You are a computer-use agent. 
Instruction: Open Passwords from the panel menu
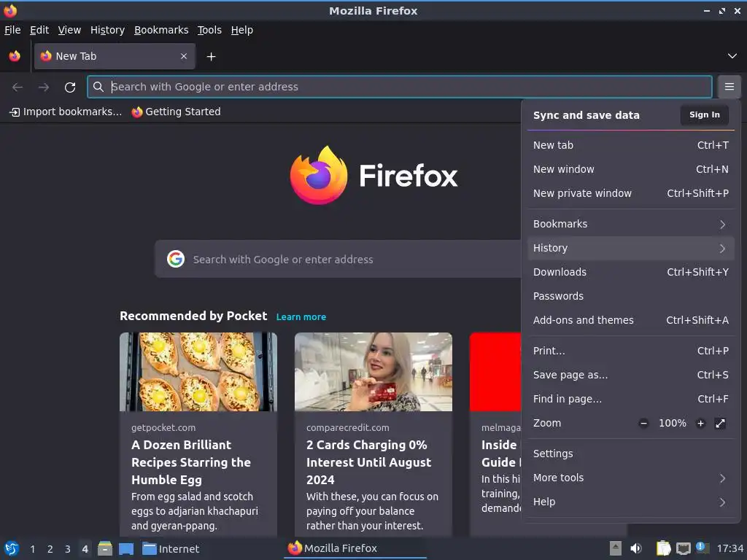tap(631, 296)
